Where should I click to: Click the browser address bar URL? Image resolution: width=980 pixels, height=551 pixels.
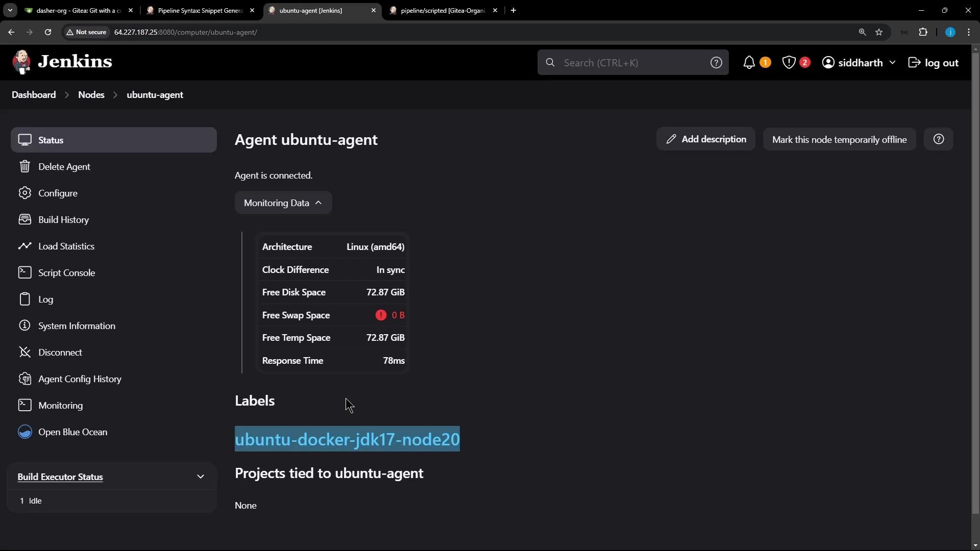pos(185,32)
